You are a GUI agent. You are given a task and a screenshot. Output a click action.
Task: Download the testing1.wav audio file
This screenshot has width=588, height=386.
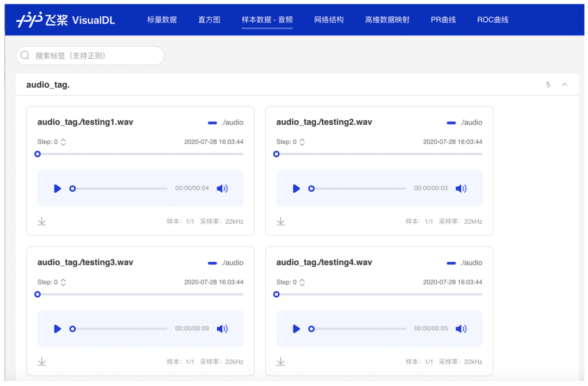42,221
